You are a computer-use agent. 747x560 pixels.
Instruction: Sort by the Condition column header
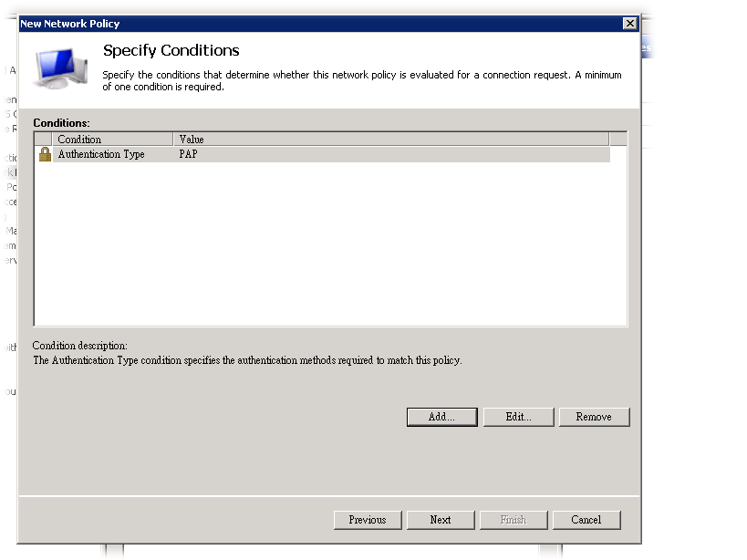112,140
